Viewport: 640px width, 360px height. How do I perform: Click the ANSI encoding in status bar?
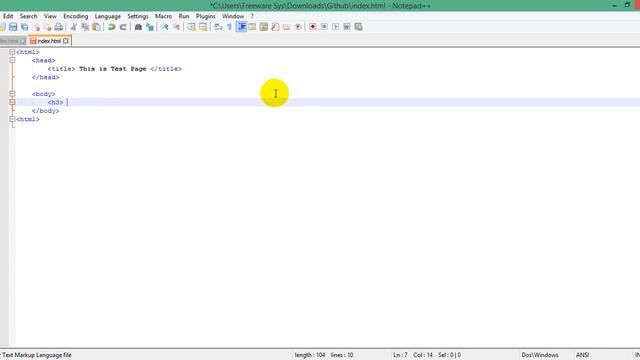[582, 355]
